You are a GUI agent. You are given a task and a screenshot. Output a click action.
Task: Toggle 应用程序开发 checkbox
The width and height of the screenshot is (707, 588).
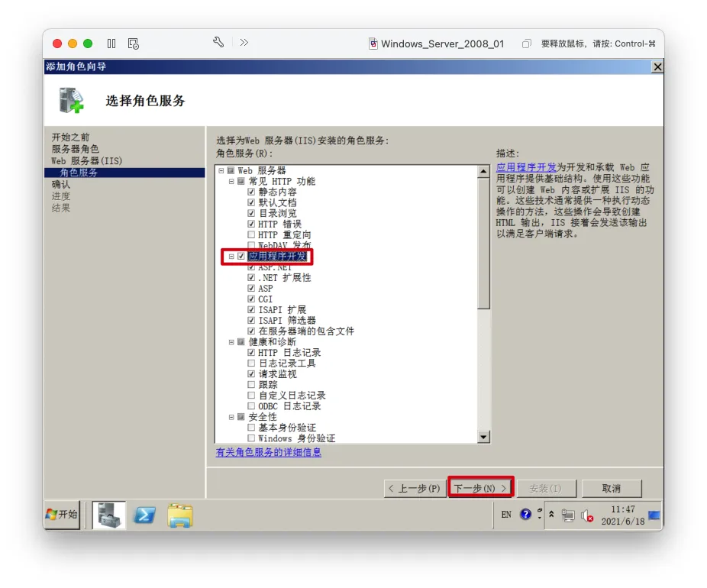click(241, 256)
